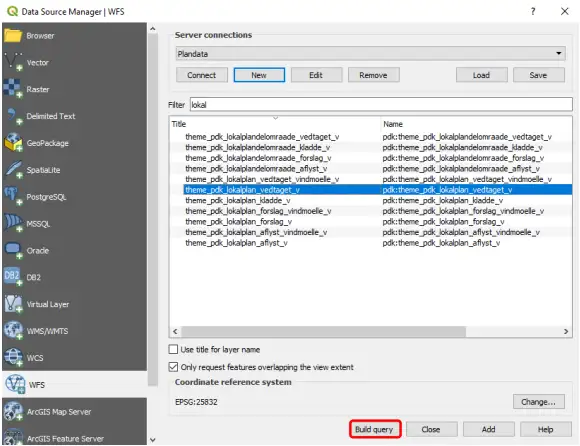Open the WMS/WMTS globe icon

click(x=13, y=331)
